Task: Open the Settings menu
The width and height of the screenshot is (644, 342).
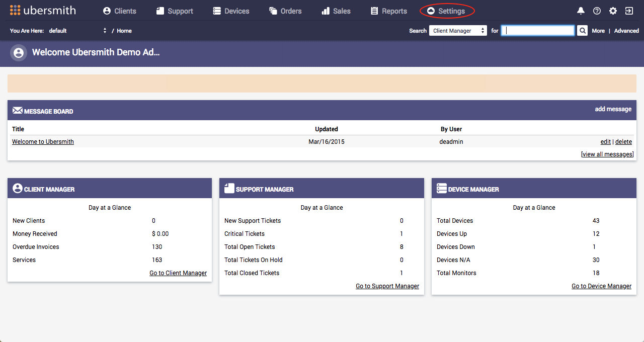Action: pyautogui.click(x=446, y=11)
